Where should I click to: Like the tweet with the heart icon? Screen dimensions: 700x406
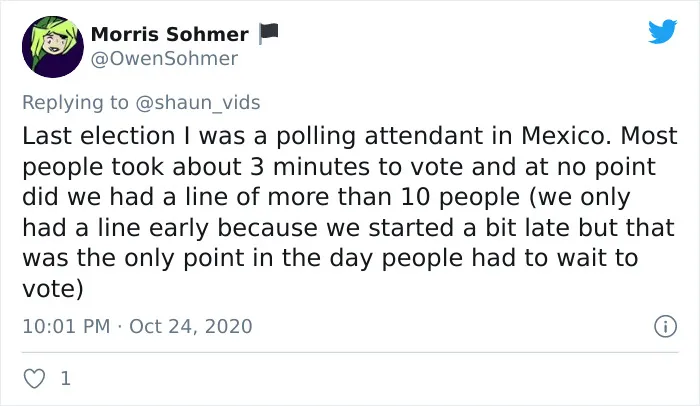tap(34, 379)
